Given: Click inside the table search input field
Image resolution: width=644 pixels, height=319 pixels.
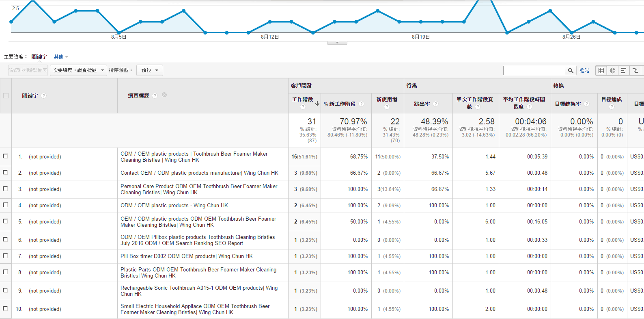Looking at the screenshot, I should tap(534, 71).
